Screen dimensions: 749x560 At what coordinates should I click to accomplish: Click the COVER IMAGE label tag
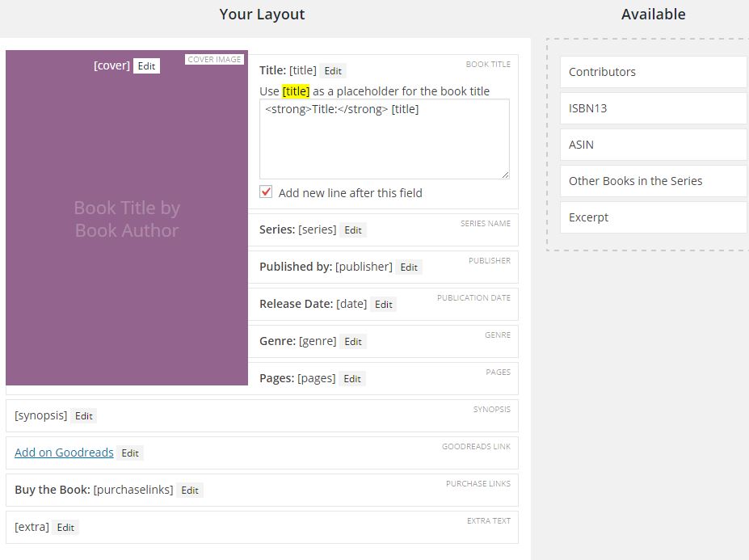tap(214, 59)
